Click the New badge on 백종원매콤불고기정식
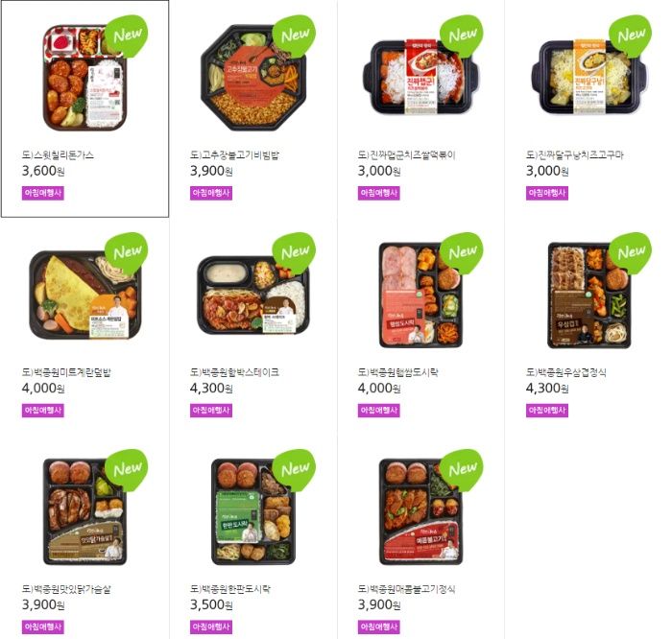Viewport: 672px width, 639px height. 462,470
